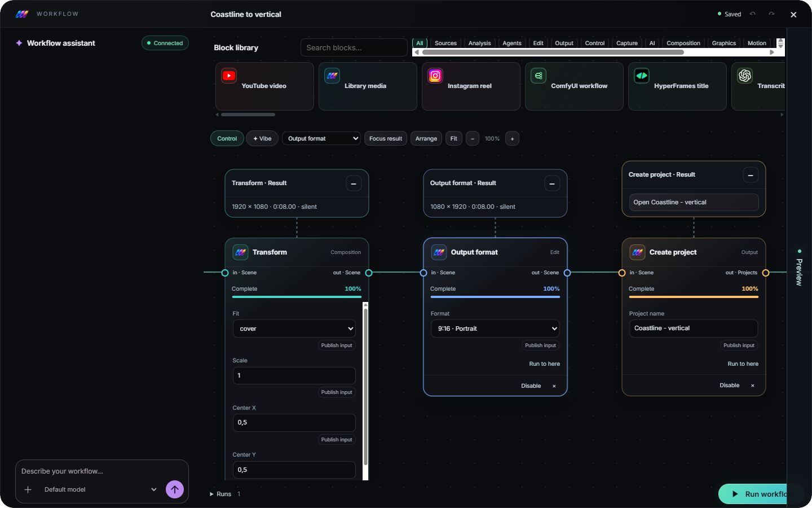Send the workflow assistant prompt

click(175, 489)
